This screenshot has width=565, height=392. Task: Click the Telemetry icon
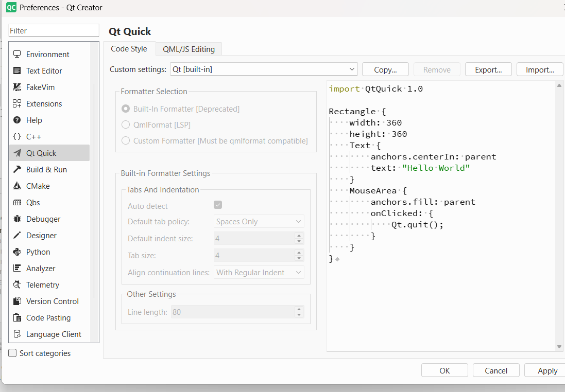pos(17,284)
